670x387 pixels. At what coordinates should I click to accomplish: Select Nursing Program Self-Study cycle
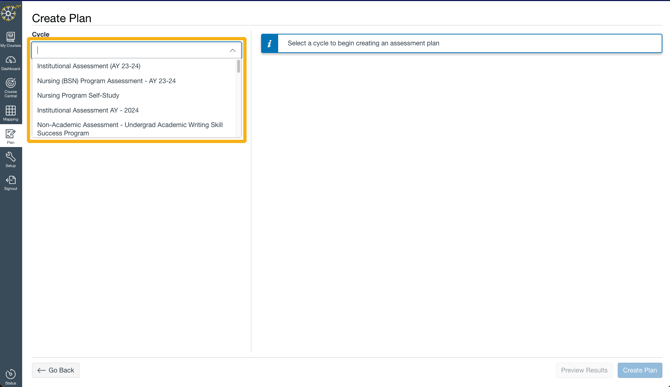[x=78, y=95]
